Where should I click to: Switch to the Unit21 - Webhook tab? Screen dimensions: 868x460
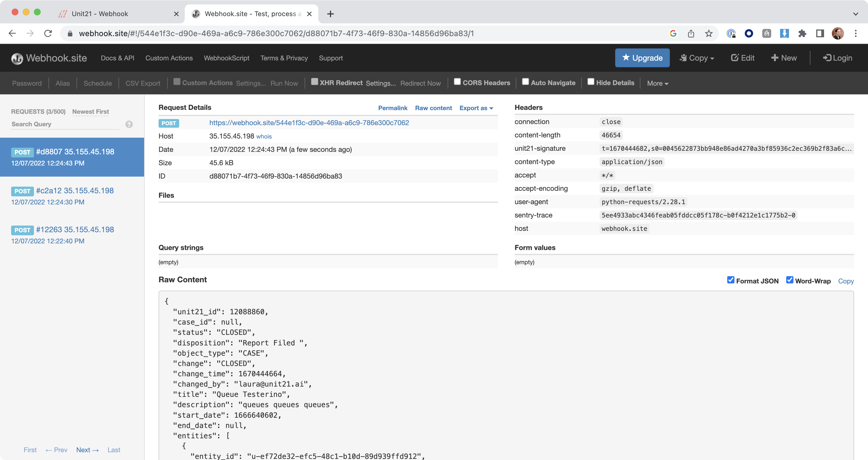coord(100,14)
